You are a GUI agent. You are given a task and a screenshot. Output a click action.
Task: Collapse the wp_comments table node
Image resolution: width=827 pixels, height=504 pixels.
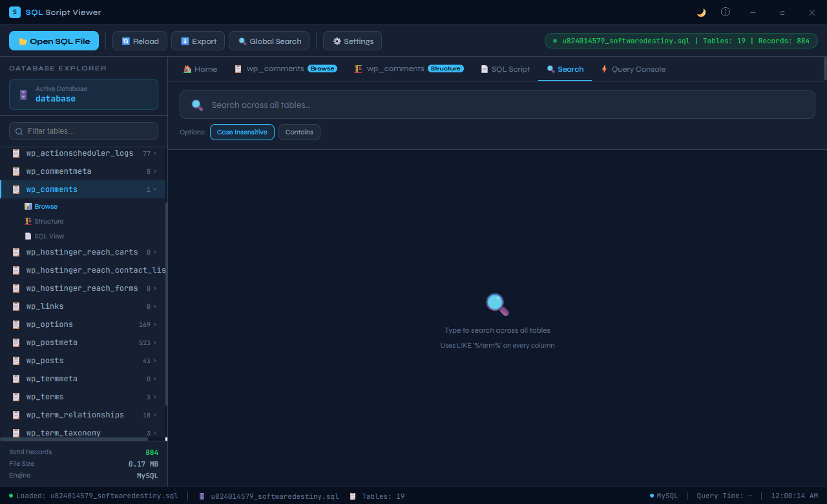click(155, 189)
